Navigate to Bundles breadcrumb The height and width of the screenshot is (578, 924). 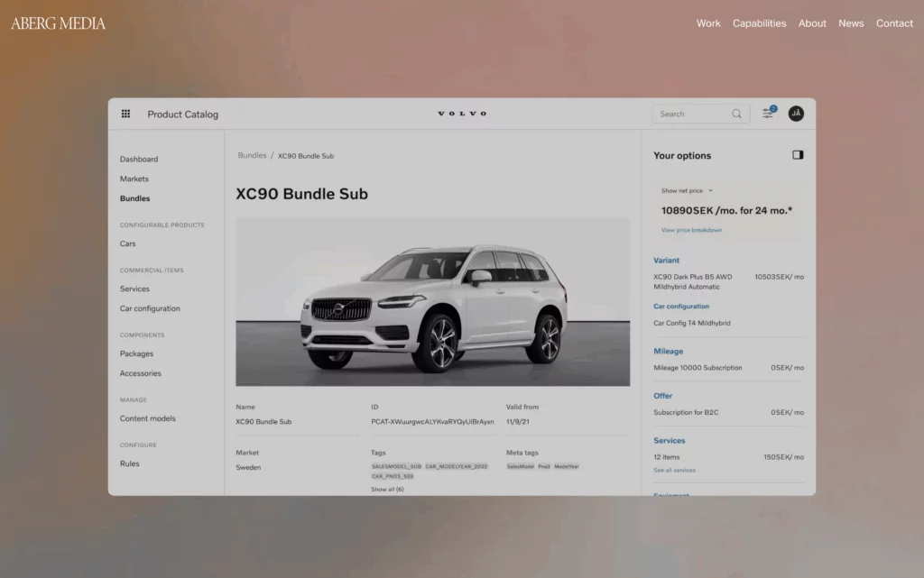click(x=252, y=155)
